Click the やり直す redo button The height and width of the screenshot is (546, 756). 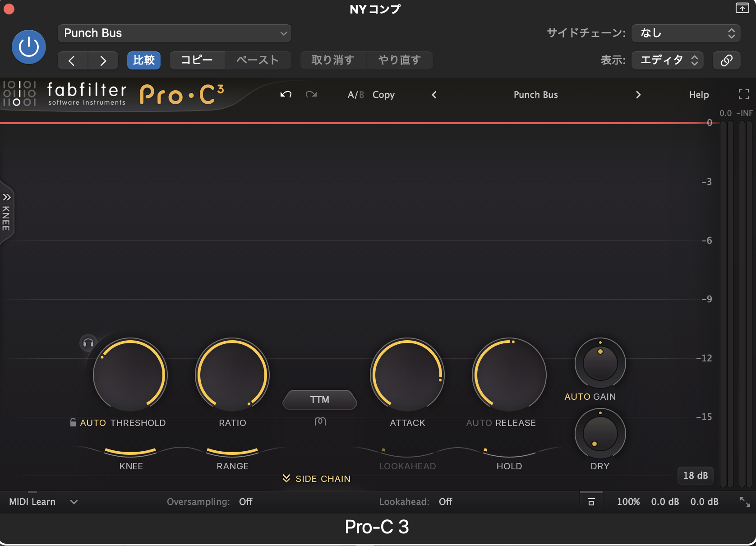(x=400, y=60)
